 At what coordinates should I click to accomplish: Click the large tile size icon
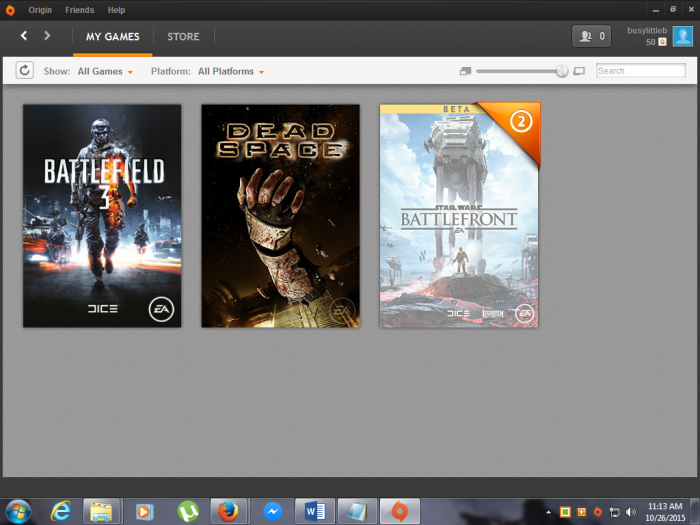click(579, 71)
